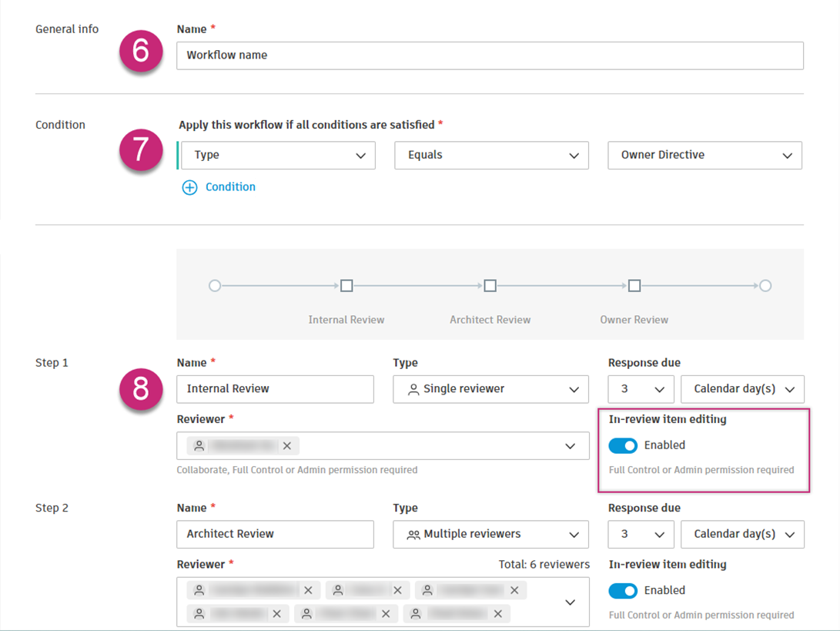The height and width of the screenshot is (631, 840).
Task: Open the Type condition dropdown
Action: 279,156
